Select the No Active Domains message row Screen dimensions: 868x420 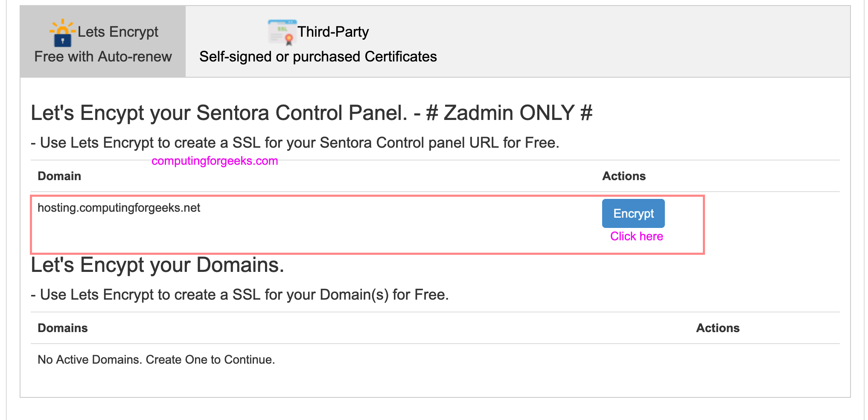pyautogui.click(x=156, y=359)
